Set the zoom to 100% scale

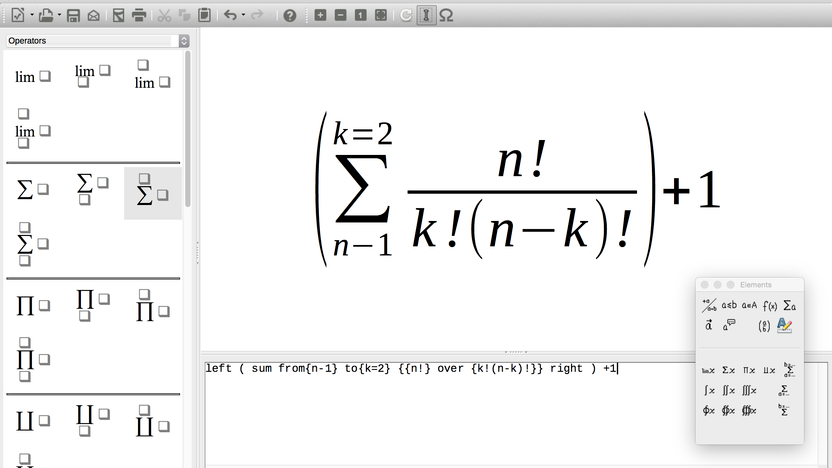tap(360, 15)
